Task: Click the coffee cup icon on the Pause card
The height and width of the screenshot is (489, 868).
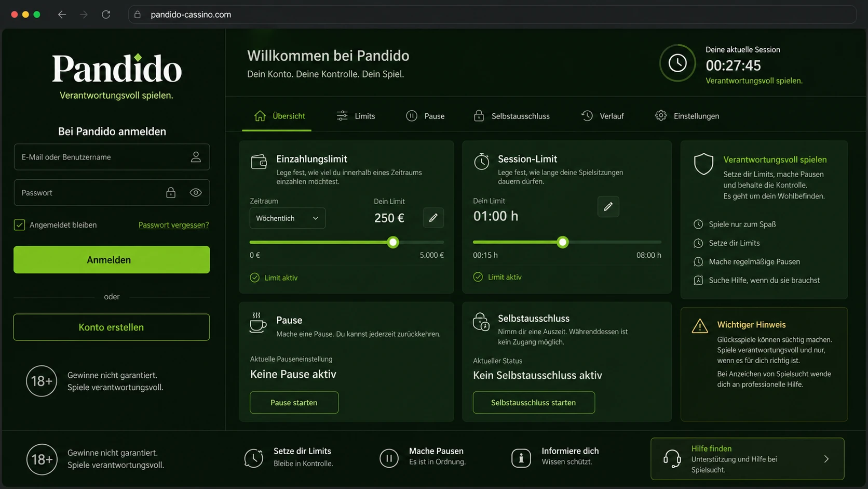Action: [x=258, y=323]
